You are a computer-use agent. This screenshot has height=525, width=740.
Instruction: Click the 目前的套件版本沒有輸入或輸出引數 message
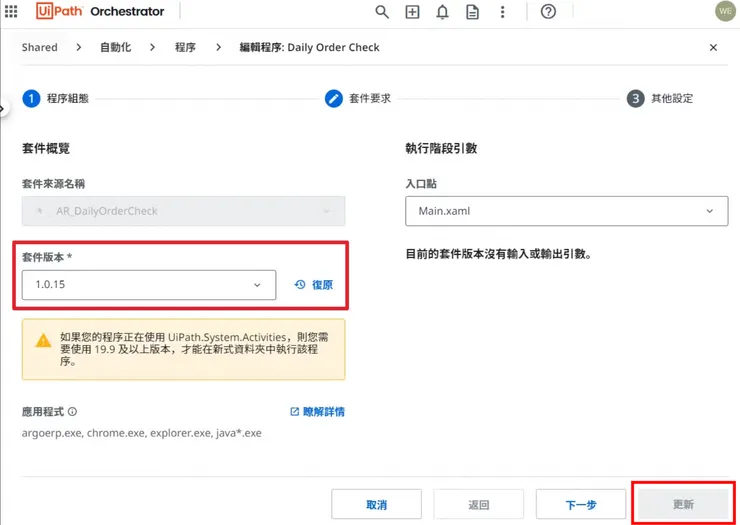point(499,254)
